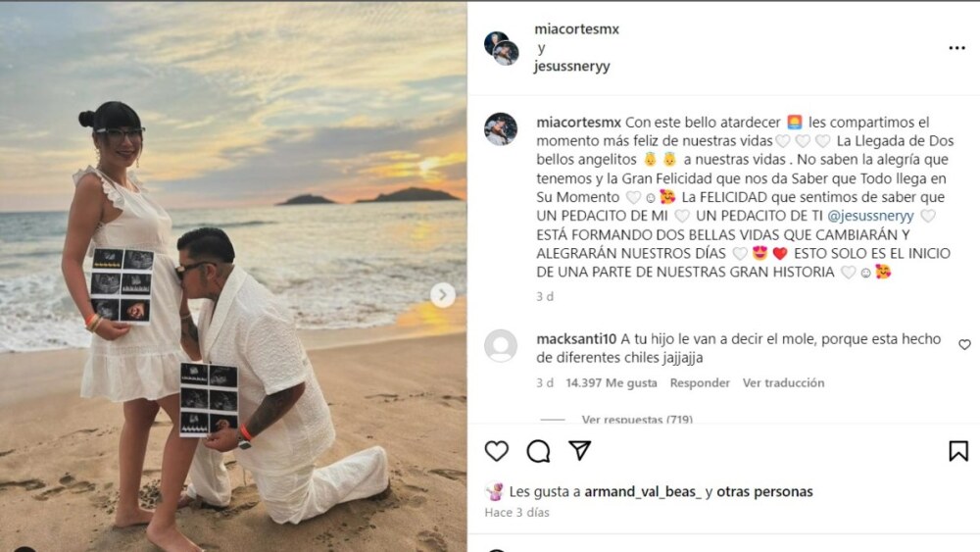Image resolution: width=980 pixels, height=552 pixels.
Task: Like the macksanti10 comment heart
Action: [x=964, y=344]
